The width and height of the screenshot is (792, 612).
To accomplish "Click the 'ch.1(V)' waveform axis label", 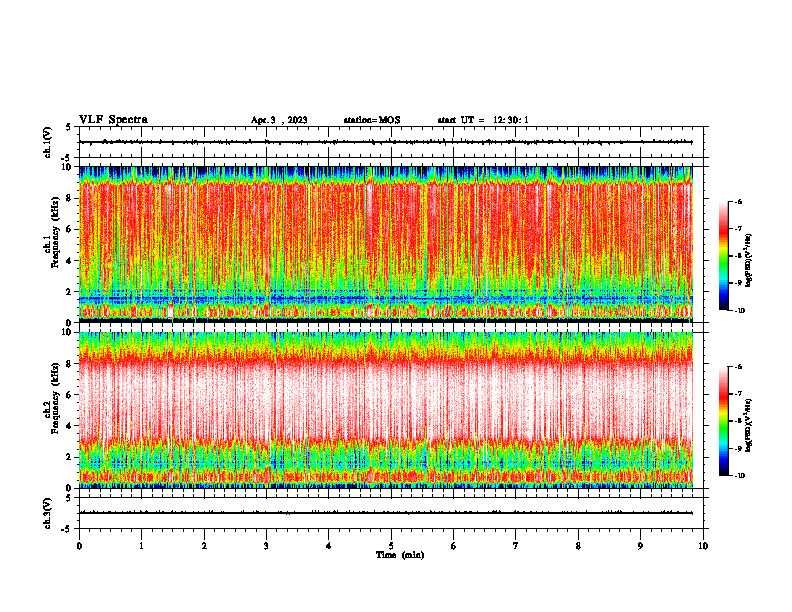I will (48, 142).
